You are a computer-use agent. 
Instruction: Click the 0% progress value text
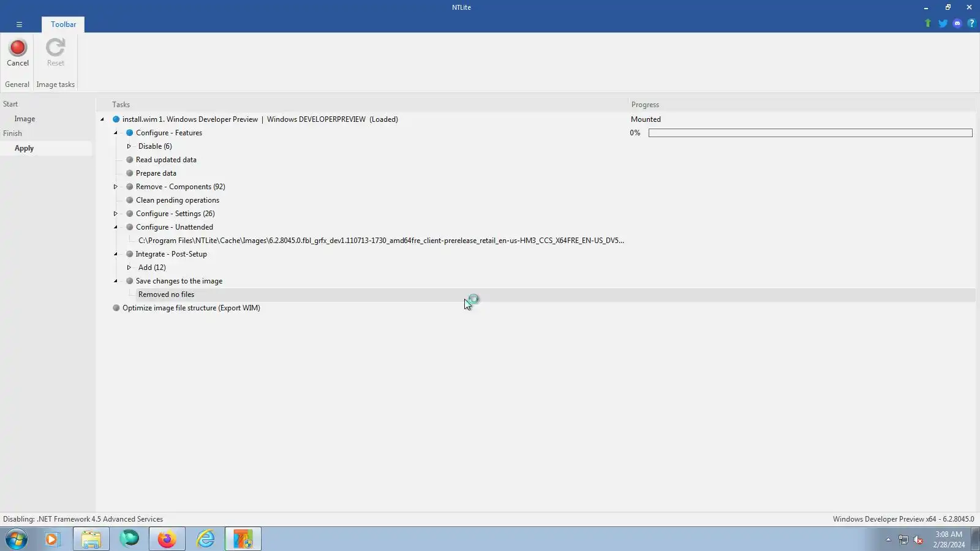[635, 133]
